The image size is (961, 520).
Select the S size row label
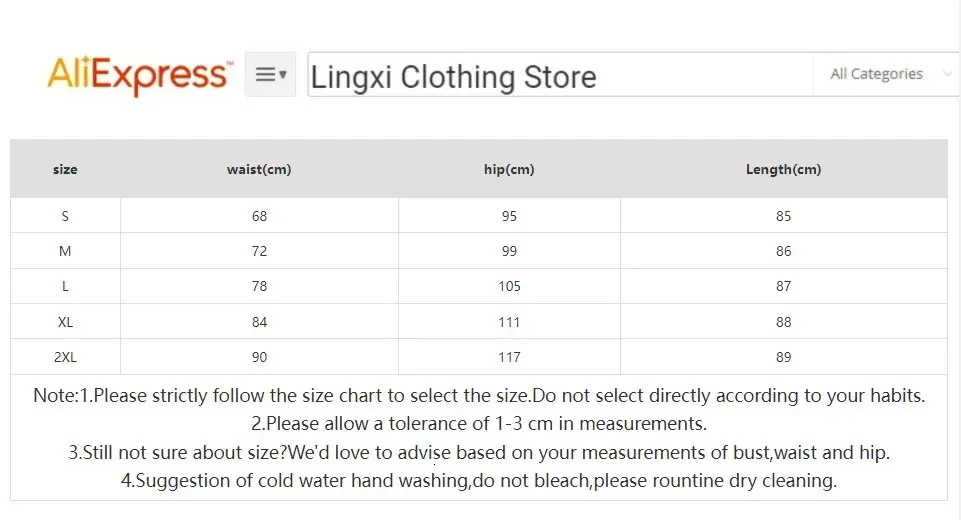(x=65, y=216)
